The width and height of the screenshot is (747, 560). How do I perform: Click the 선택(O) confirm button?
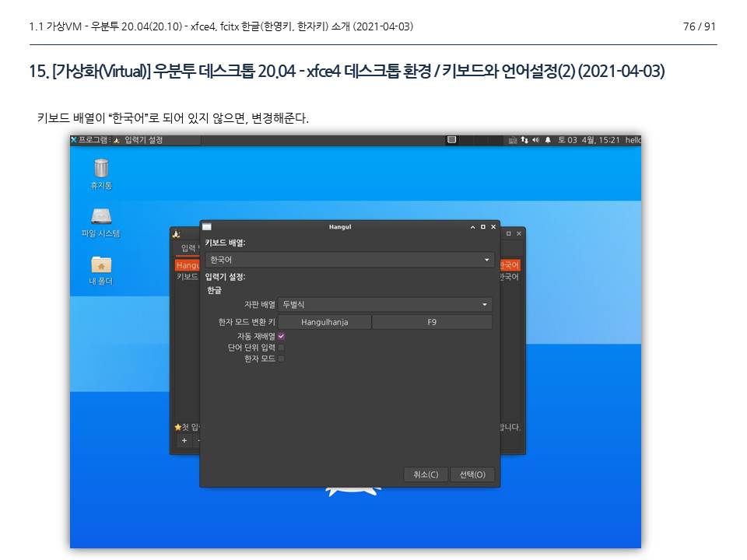472,474
